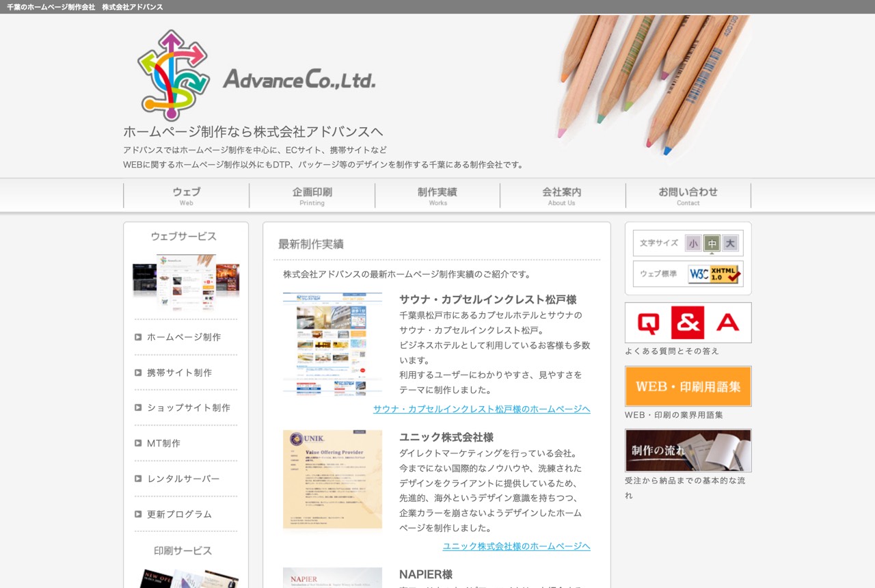Click arrow bullet beside 更新プログラム
This screenshot has width=875, height=588.
click(x=138, y=514)
